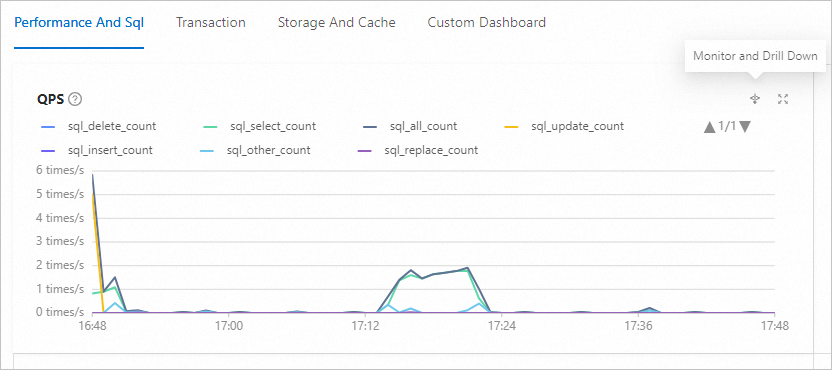Toggle sql_replace_count legend entry
This screenshot has width=832, height=370.
pos(420,150)
